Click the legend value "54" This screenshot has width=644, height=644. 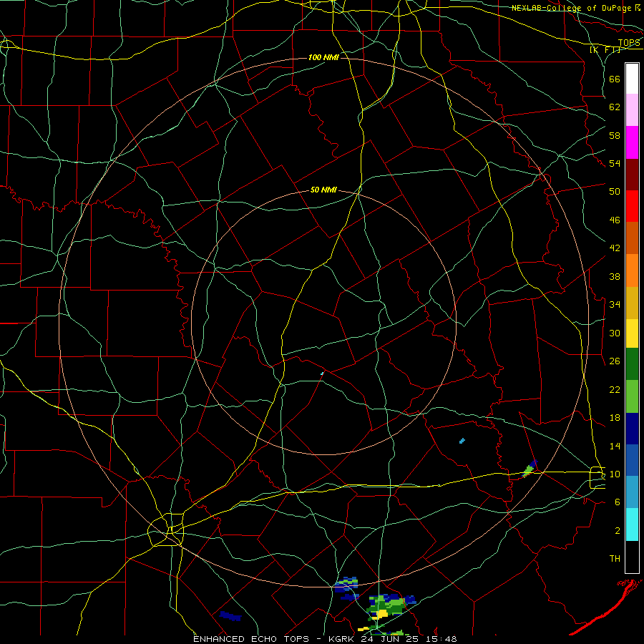click(615, 163)
